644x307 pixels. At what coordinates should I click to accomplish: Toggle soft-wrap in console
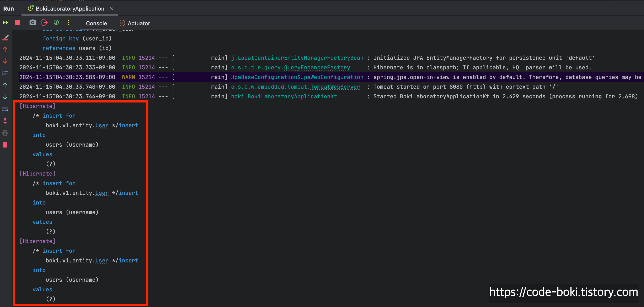coord(5,109)
